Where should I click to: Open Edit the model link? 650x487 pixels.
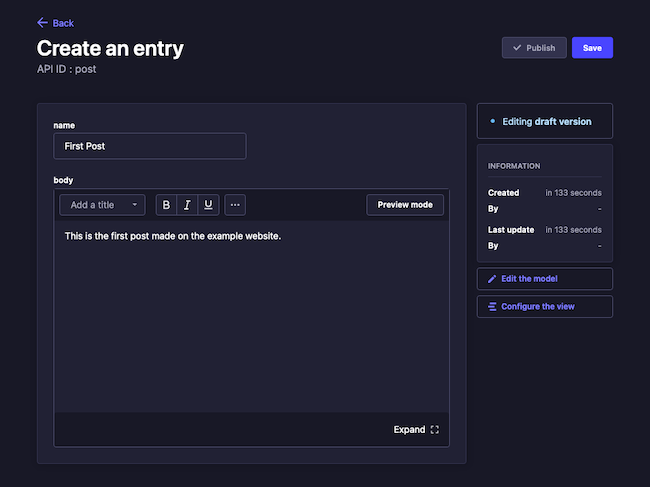click(529, 279)
